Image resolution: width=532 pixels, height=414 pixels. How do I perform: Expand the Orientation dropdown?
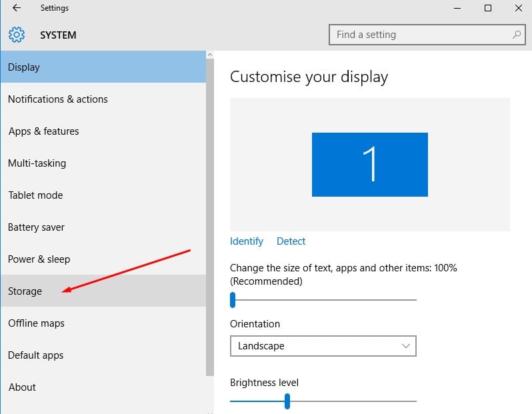pyautogui.click(x=323, y=346)
